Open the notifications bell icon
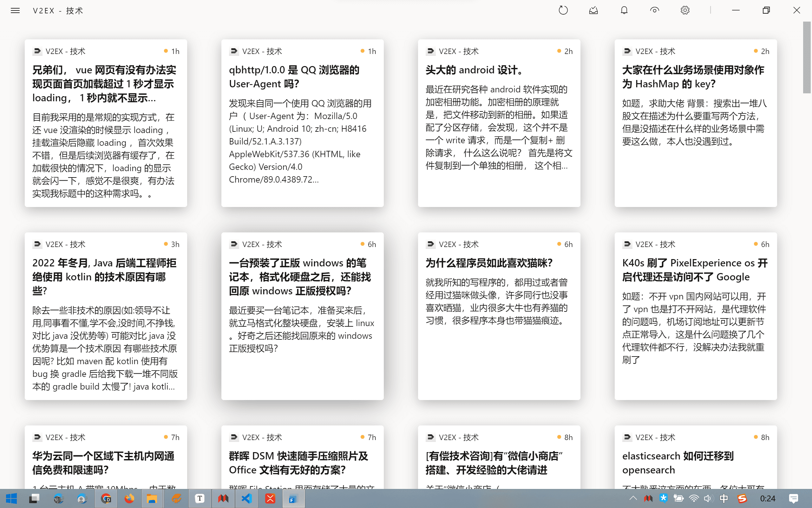The image size is (812, 508). click(x=624, y=10)
